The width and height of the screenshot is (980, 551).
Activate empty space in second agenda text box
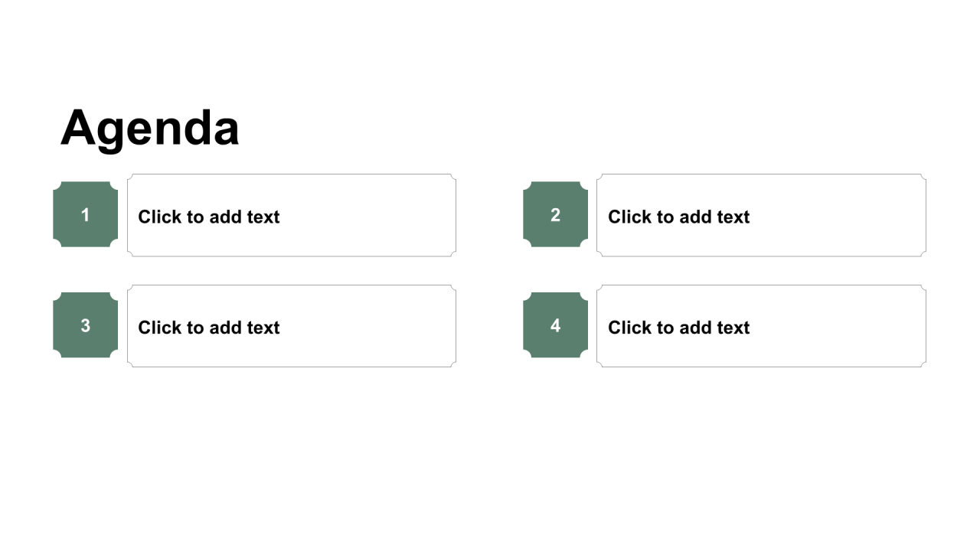coord(838,216)
